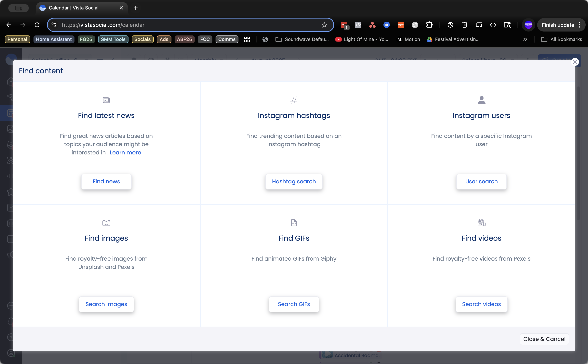588x364 pixels.
Task: Navigate back using the back arrow
Action: coord(9,25)
